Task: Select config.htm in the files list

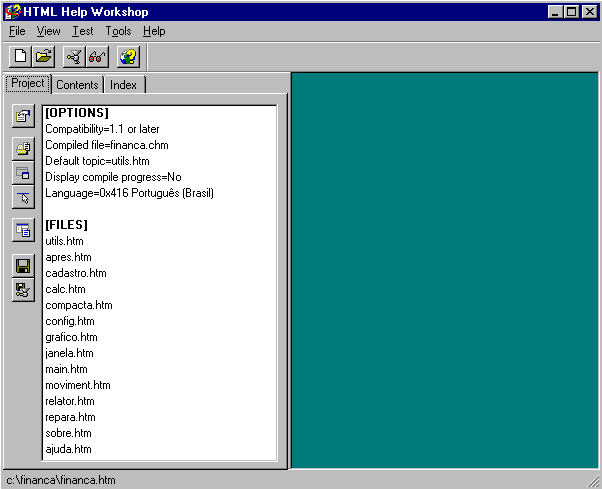Action: [x=70, y=321]
